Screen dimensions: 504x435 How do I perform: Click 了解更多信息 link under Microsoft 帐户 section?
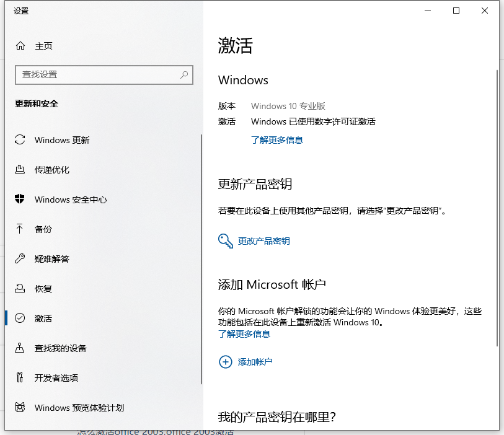click(244, 334)
